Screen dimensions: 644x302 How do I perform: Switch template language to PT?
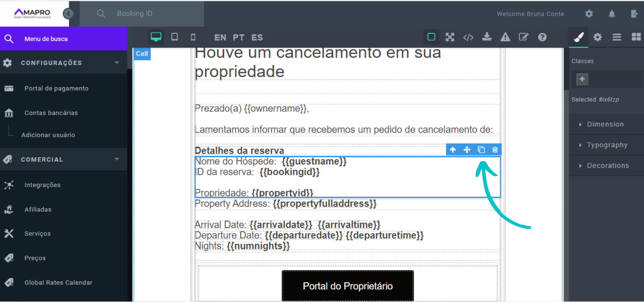(238, 37)
